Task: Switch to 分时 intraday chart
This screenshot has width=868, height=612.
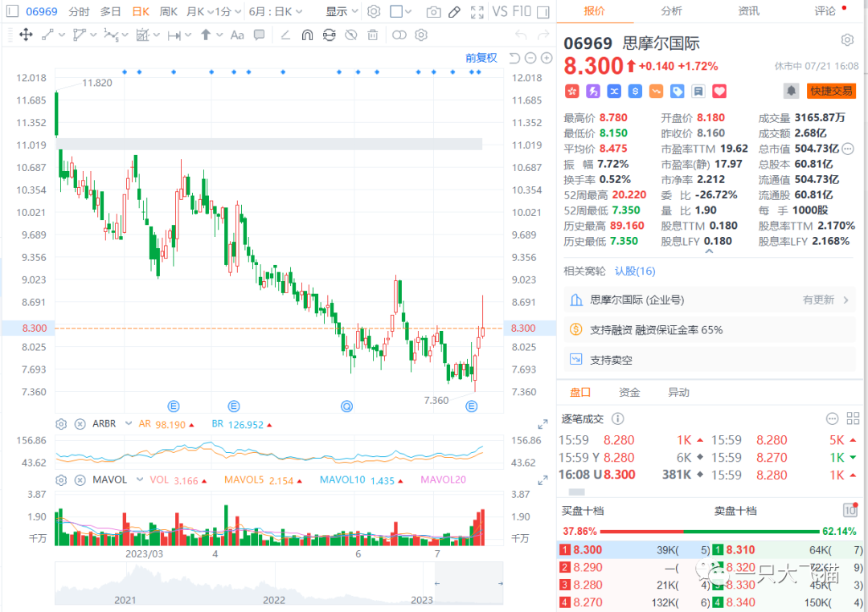Action: point(79,11)
